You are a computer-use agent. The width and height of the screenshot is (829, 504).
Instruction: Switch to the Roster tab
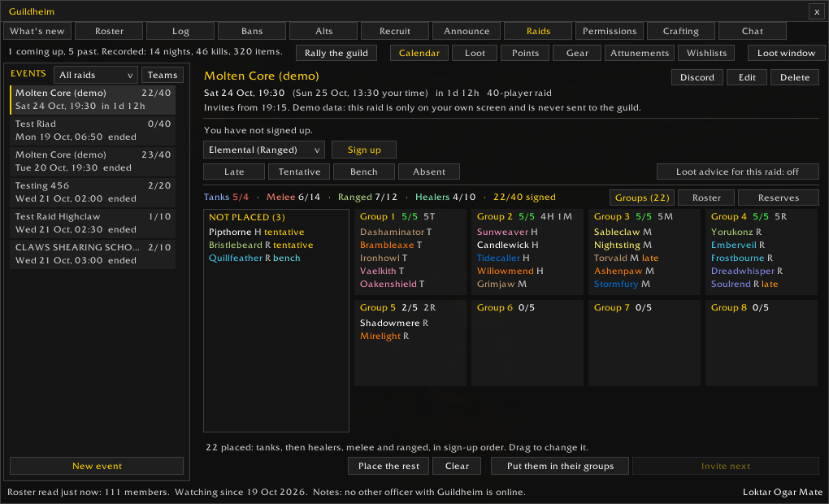(x=109, y=31)
